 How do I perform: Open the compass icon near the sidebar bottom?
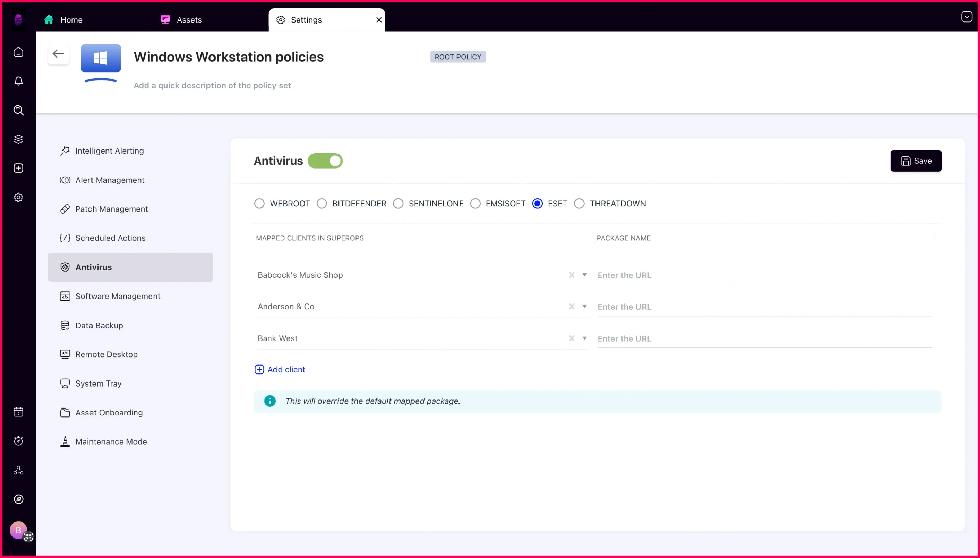pyautogui.click(x=18, y=499)
